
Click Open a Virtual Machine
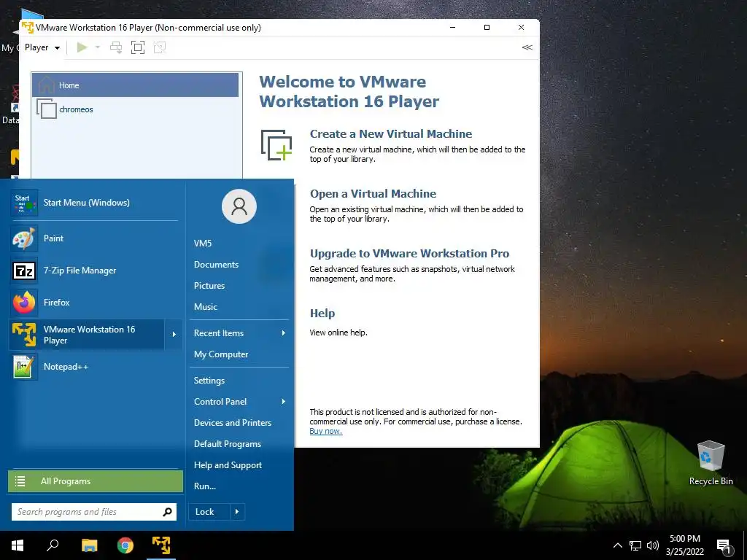373,194
